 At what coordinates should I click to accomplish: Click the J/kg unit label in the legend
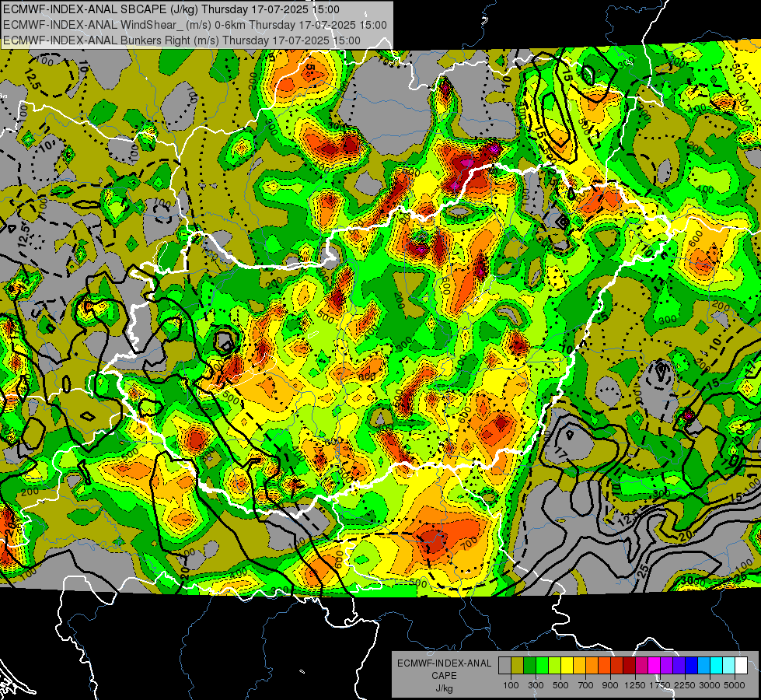[x=444, y=688]
